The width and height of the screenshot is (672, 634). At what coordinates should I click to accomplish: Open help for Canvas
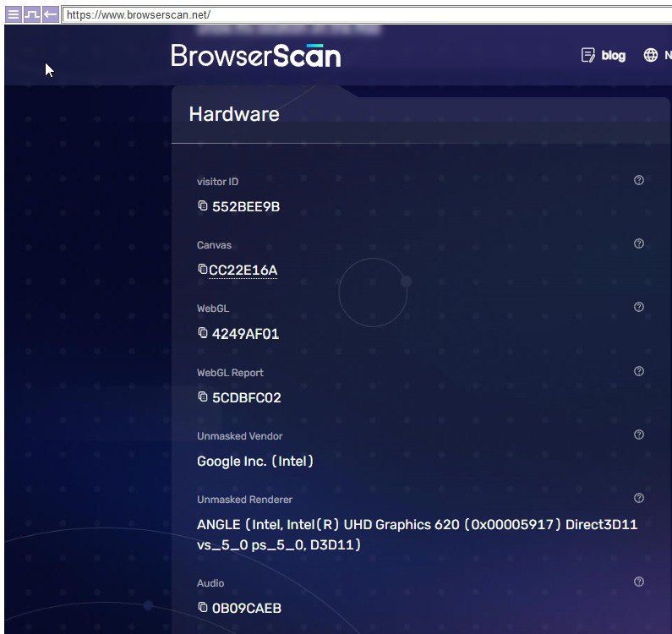(639, 243)
